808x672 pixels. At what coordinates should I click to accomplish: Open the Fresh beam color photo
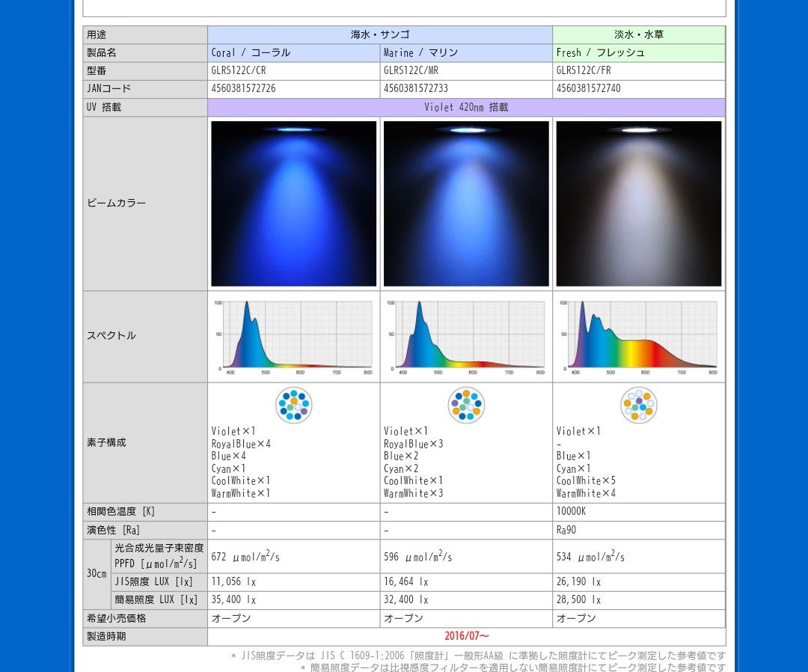point(639,204)
